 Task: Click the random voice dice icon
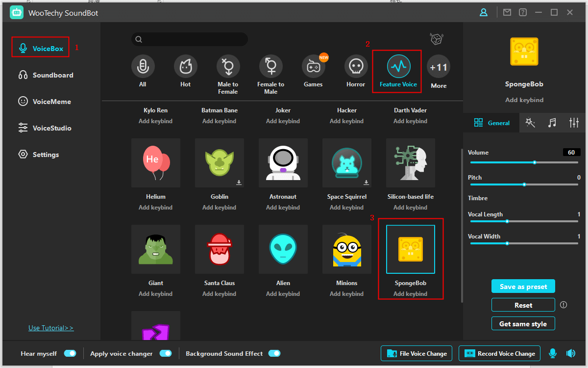(436, 39)
